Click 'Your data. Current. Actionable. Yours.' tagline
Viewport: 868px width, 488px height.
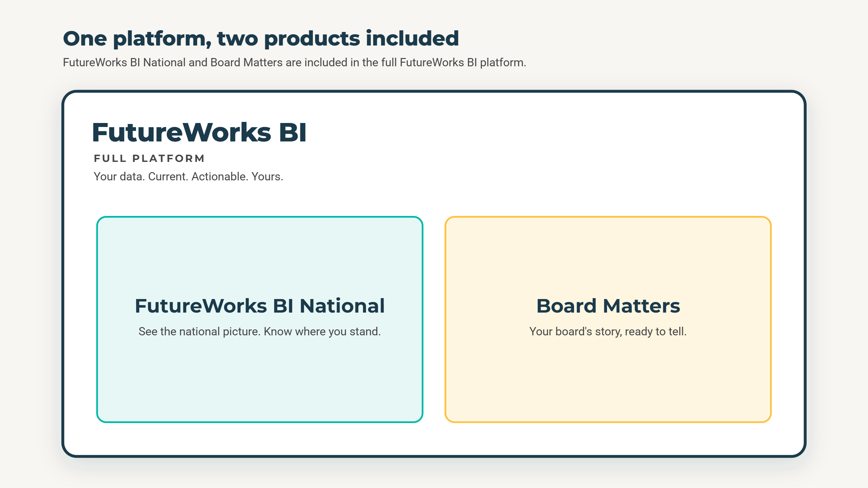(x=188, y=176)
